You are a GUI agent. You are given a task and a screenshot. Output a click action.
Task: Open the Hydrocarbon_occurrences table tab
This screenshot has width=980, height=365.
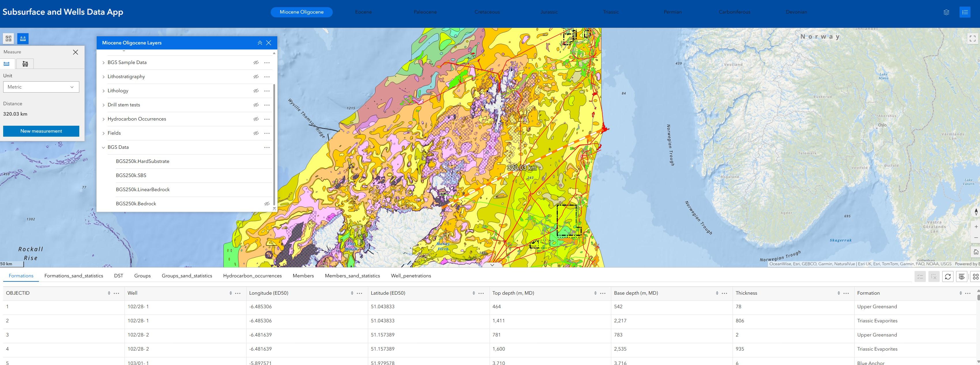click(x=252, y=276)
